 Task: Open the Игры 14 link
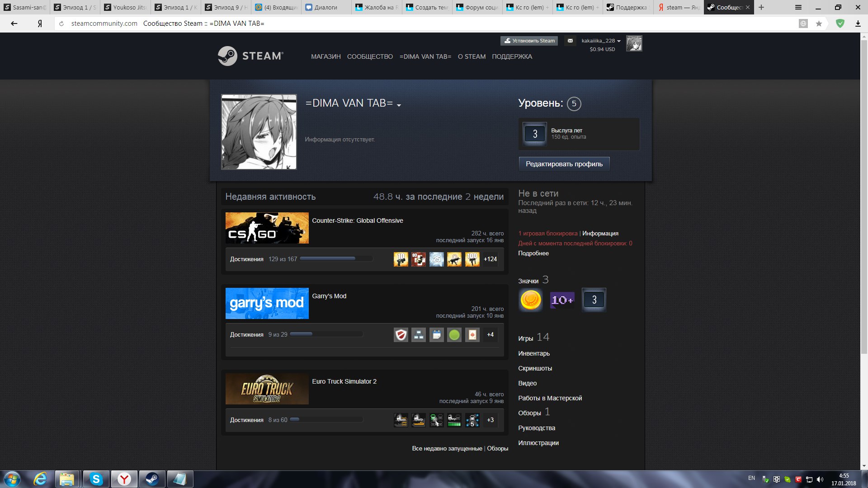pos(533,338)
